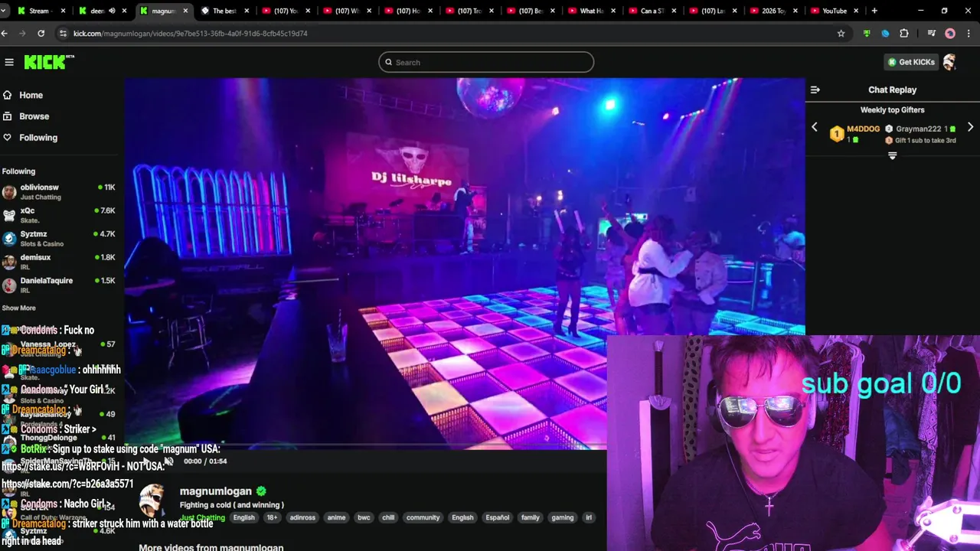Select the 18+ tag
Viewport: 980px width, 551px height.
pos(272,517)
